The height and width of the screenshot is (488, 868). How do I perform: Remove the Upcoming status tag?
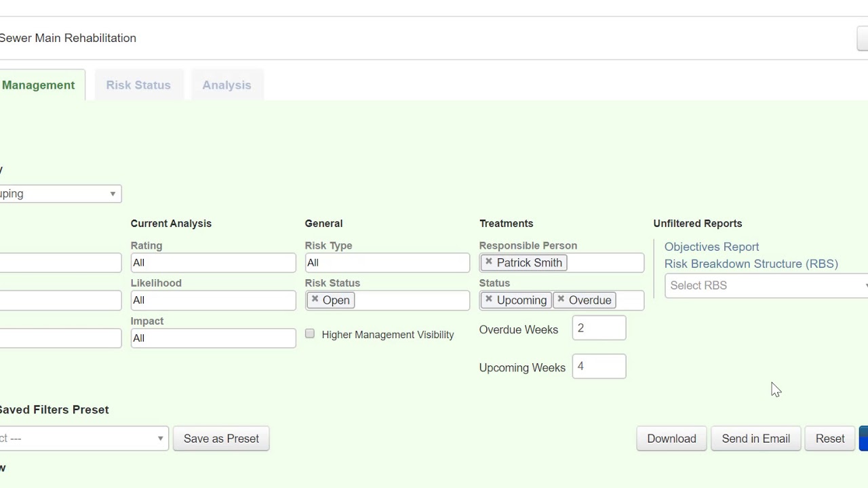[x=489, y=299]
